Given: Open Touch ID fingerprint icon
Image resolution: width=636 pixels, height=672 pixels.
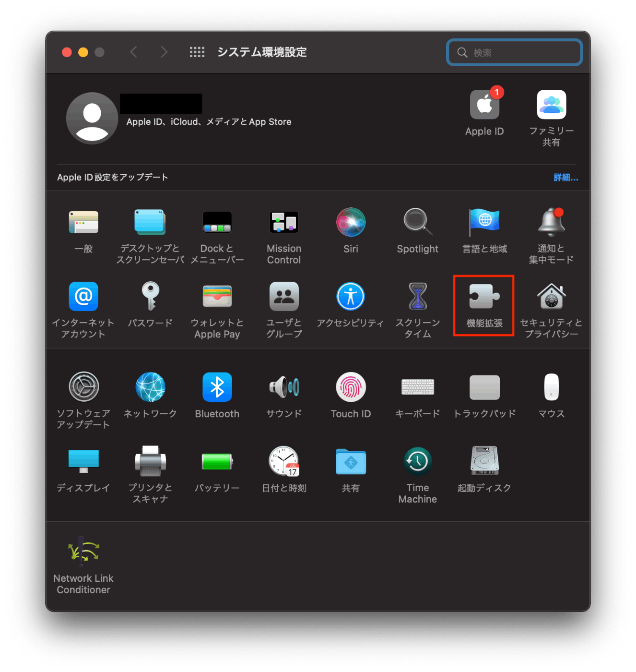Looking at the screenshot, I should (351, 387).
